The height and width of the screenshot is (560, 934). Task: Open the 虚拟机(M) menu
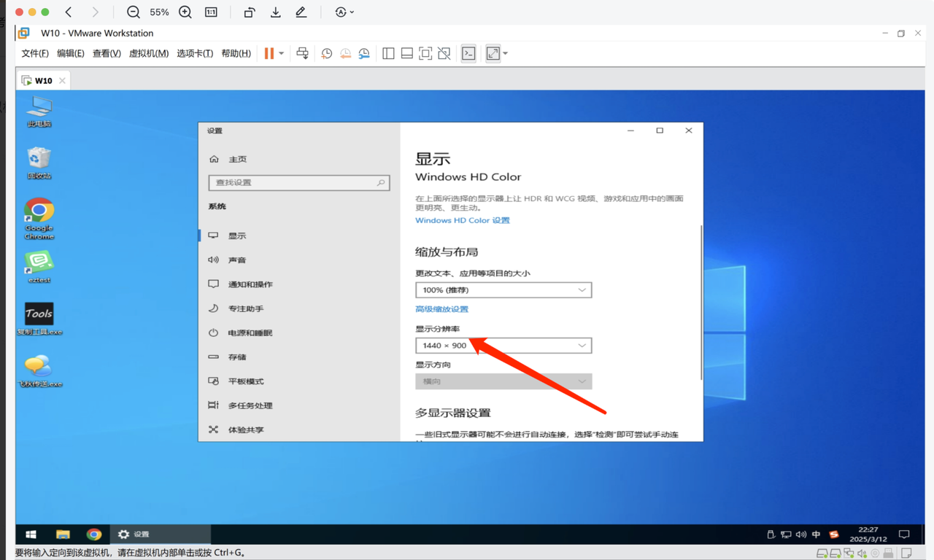click(x=149, y=53)
